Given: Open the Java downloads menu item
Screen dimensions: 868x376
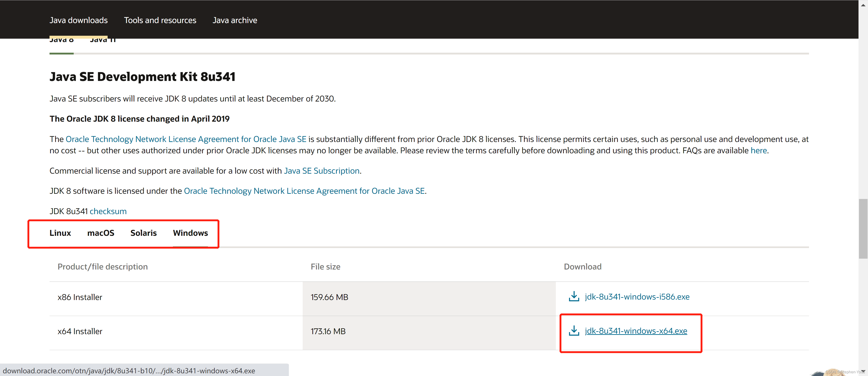Looking at the screenshot, I should [x=78, y=20].
